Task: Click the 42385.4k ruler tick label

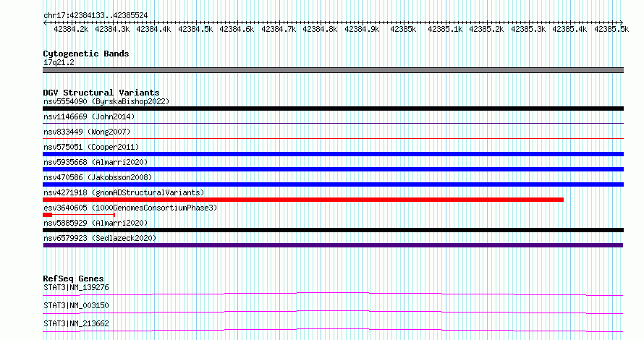Action: point(569,30)
